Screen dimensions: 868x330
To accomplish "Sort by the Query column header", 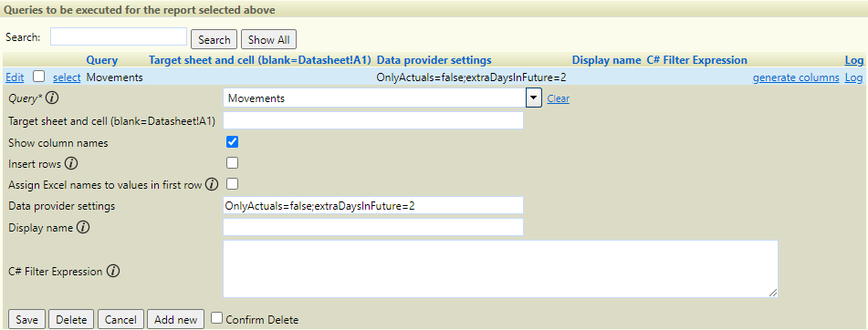I will (x=102, y=60).
